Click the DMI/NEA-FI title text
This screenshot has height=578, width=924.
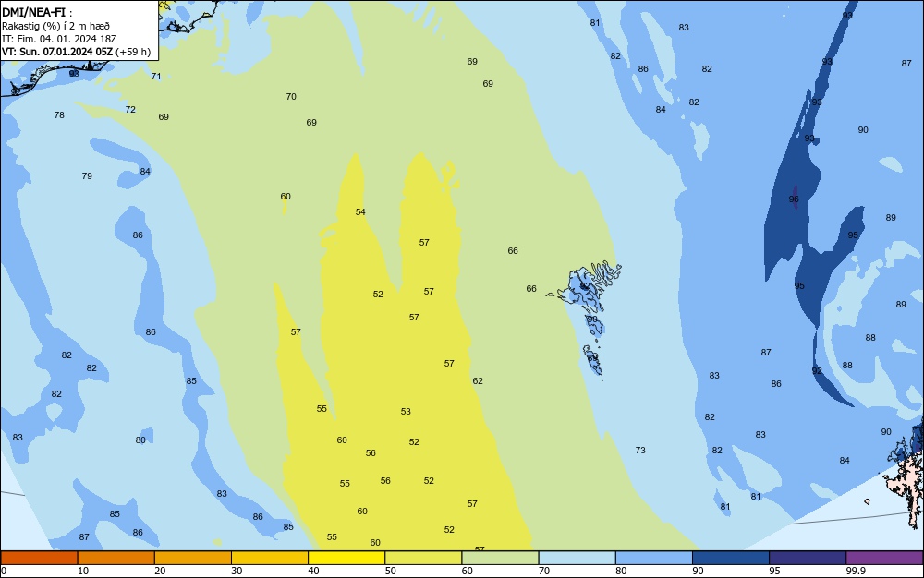tap(33, 12)
